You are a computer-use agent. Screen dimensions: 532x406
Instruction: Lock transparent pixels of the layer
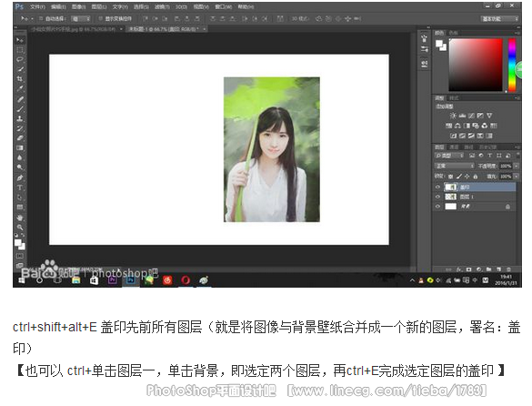click(450, 177)
